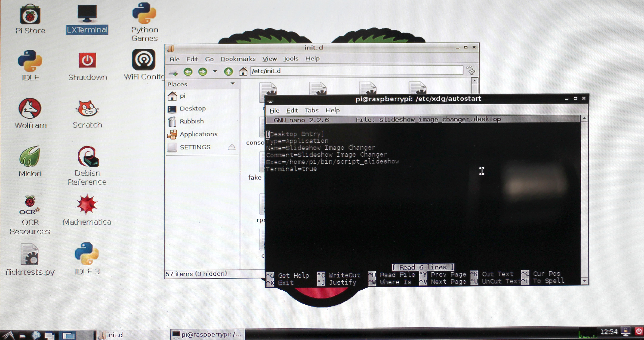Viewport: 644px width, 340px height.
Task: Open the Scratch desktop icon
Action: coord(87,109)
